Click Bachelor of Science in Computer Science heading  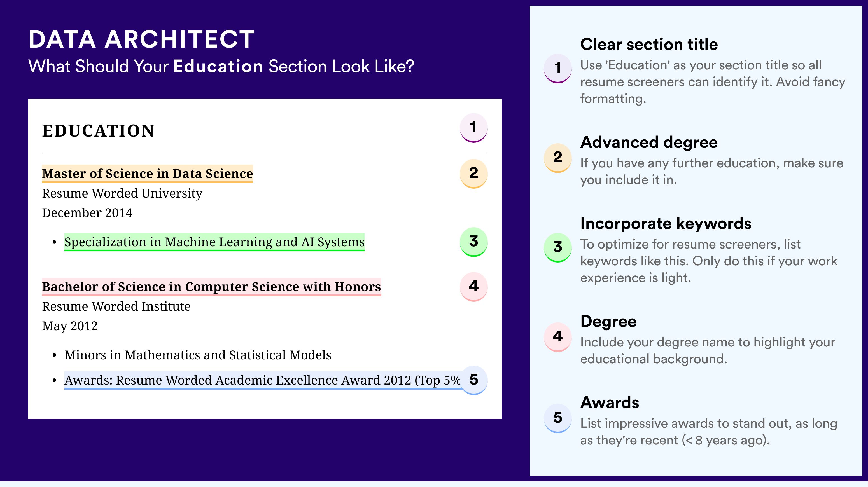pos(211,287)
